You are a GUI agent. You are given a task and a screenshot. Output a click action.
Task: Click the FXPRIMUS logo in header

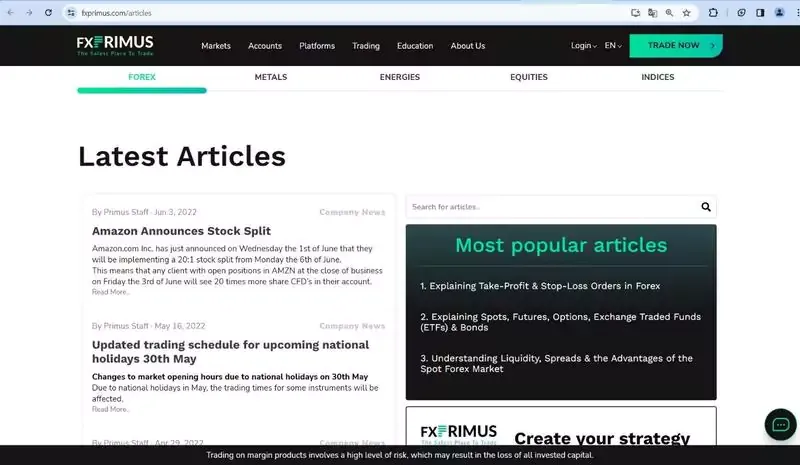(115, 45)
